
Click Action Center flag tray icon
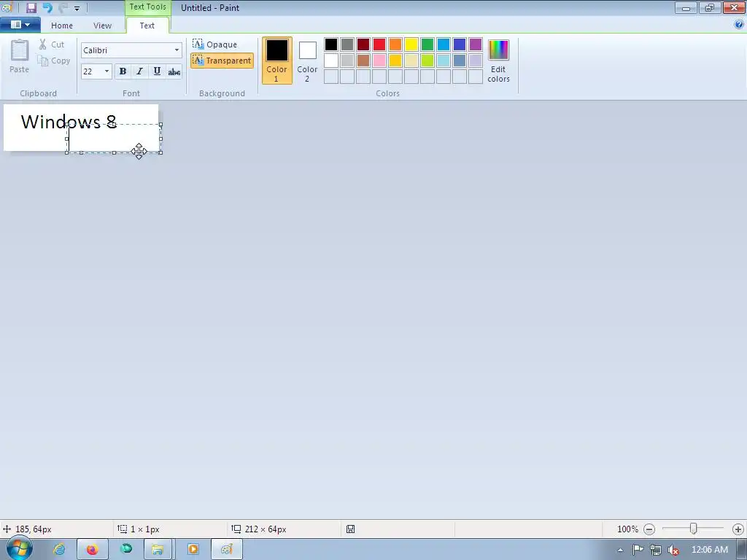(x=638, y=550)
